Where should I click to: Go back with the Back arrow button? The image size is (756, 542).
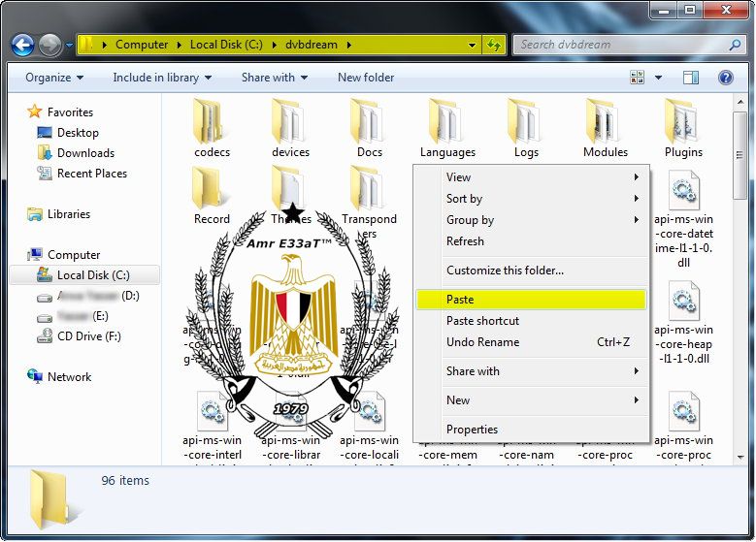point(22,46)
